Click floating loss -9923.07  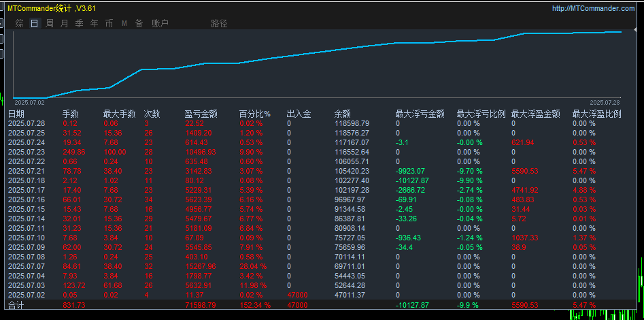[x=411, y=171]
